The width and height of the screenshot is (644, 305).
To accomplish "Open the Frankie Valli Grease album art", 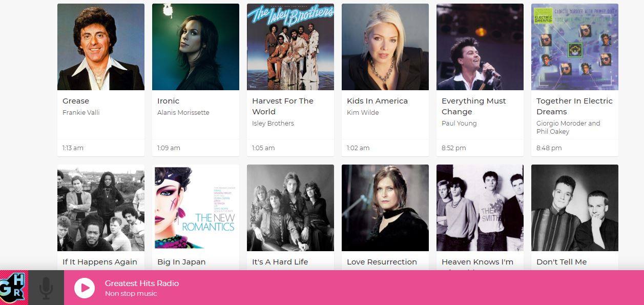I will 101,47.
